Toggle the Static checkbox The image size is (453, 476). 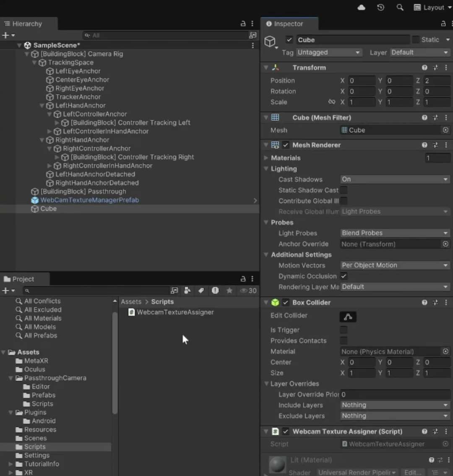point(416,40)
